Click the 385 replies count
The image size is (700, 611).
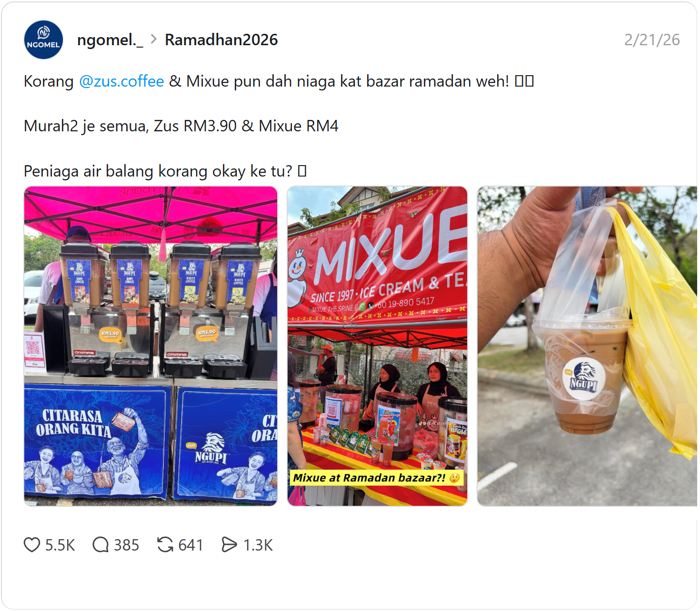click(x=126, y=545)
